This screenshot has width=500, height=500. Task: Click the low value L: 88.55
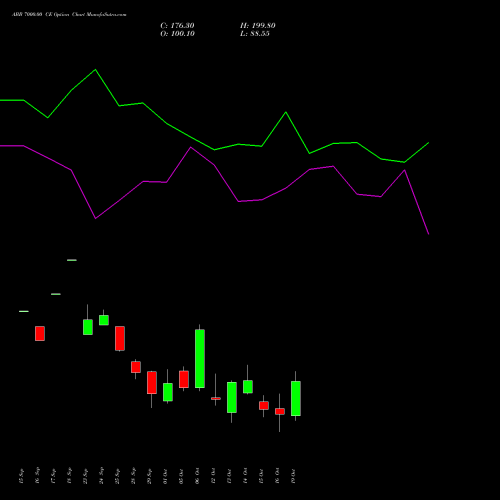click(255, 34)
